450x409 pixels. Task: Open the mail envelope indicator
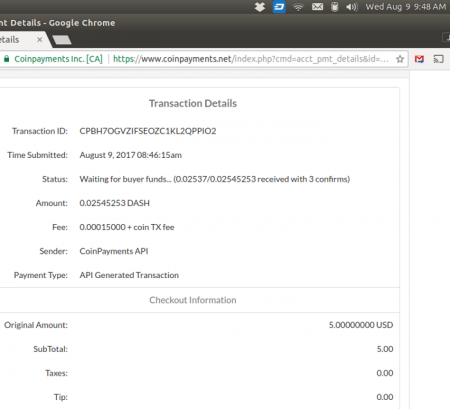click(317, 7)
